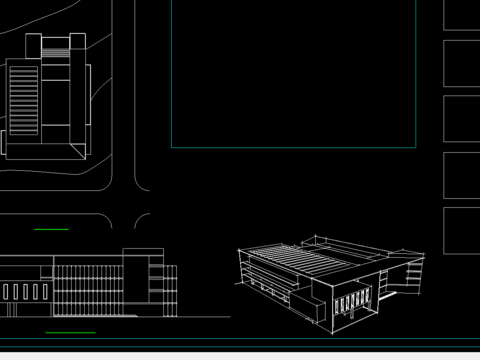Image resolution: width=480 pixels, height=360 pixels.
Task: Click the gray status bar strip at bottom
Action: [x=240, y=356]
